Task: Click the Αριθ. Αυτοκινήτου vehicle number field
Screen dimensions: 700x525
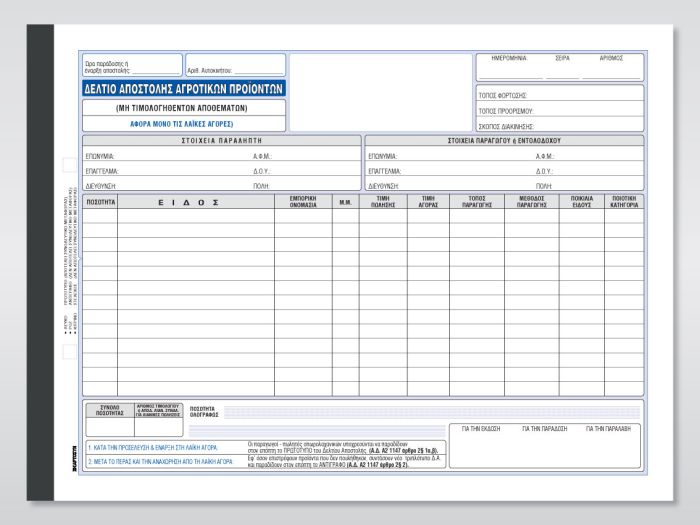Action: pyautogui.click(x=235, y=71)
